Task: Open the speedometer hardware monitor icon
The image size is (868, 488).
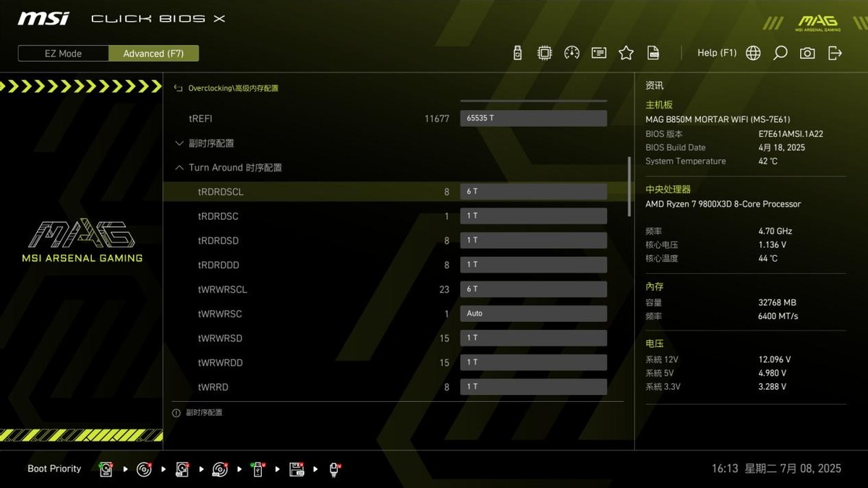Action: click(571, 53)
